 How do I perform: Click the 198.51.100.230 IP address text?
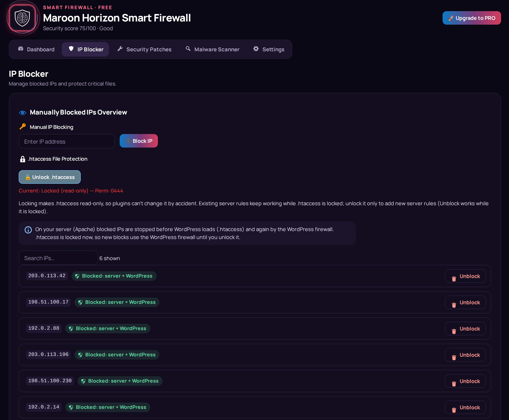click(x=50, y=381)
